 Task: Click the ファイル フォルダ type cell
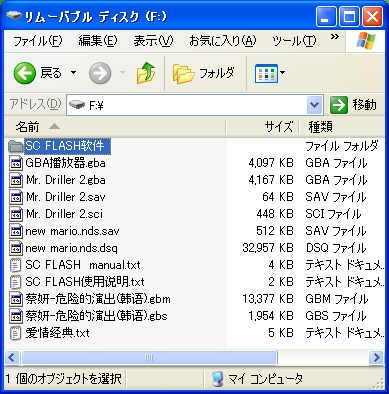[342, 146]
